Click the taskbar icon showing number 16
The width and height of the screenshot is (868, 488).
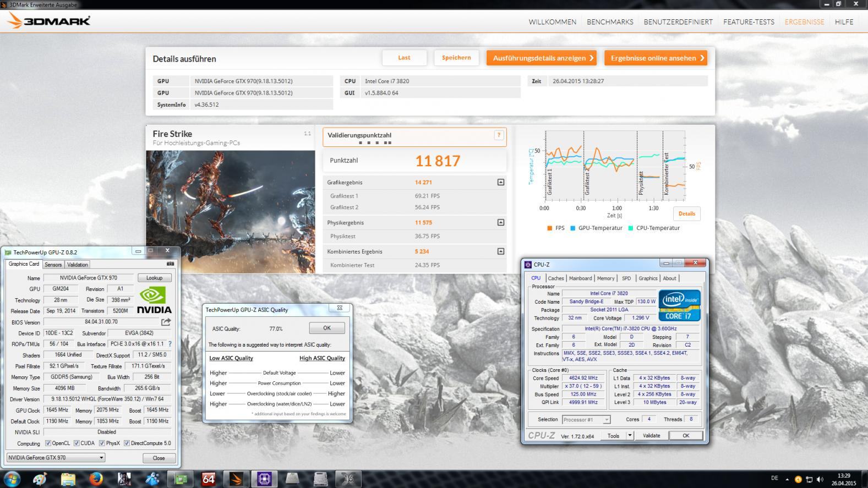coord(348,479)
